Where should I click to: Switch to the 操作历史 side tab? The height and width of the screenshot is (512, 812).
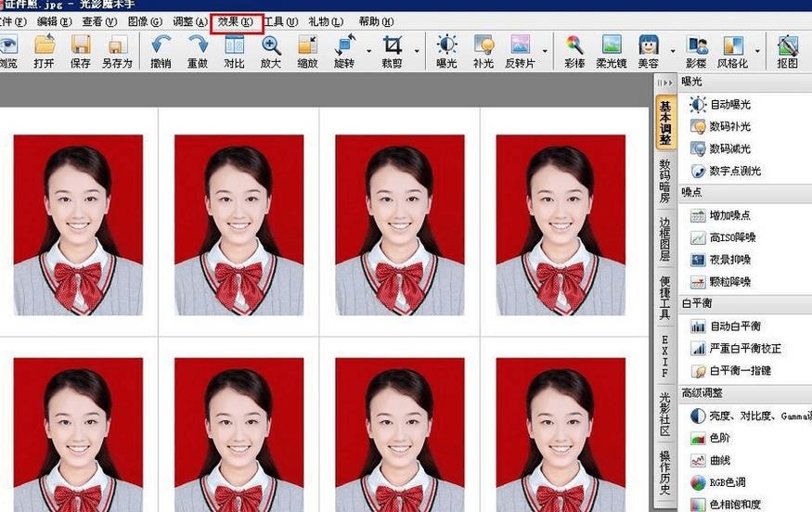tap(665, 472)
